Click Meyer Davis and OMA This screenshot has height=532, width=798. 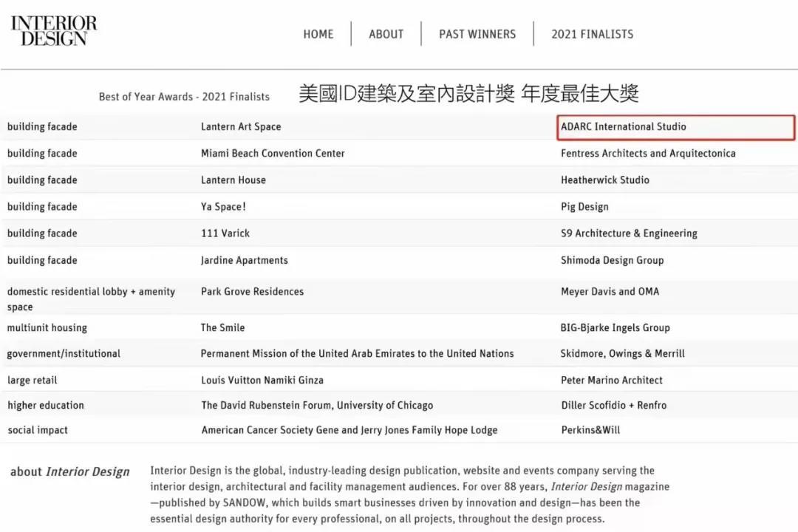(610, 292)
